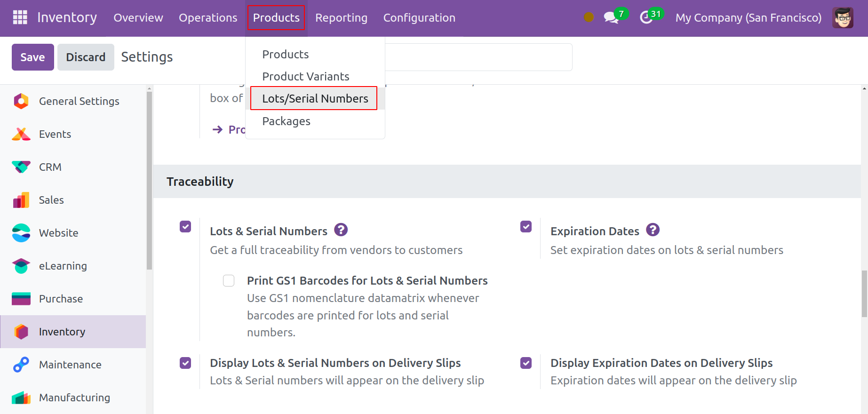Click the orange status dot indicator
This screenshot has height=414, width=868.
click(589, 17)
